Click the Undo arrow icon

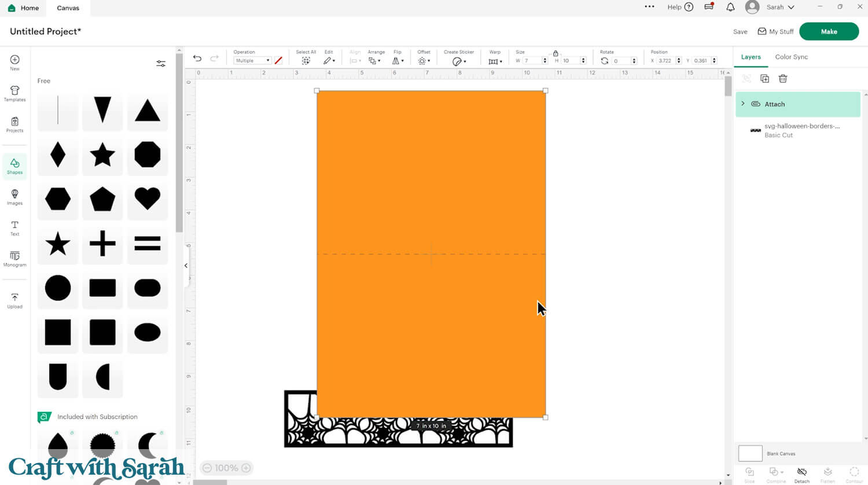tap(197, 58)
